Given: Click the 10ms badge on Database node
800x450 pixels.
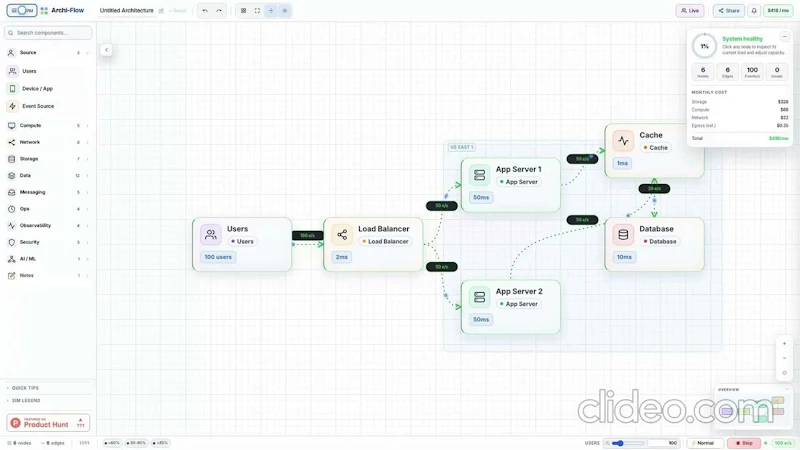Looking at the screenshot, I should click(624, 257).
